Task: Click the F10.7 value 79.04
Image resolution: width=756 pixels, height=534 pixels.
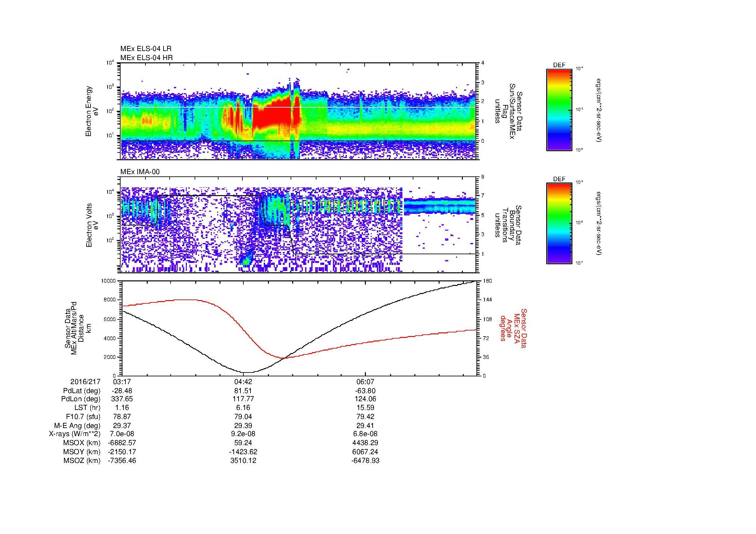Action: [243, 416]
